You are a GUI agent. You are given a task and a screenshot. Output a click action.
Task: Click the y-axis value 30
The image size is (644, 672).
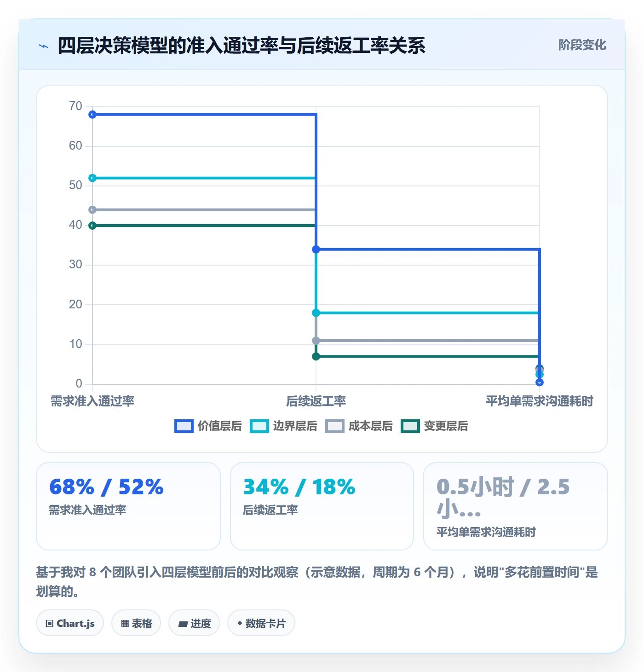(x=75, y=265)
